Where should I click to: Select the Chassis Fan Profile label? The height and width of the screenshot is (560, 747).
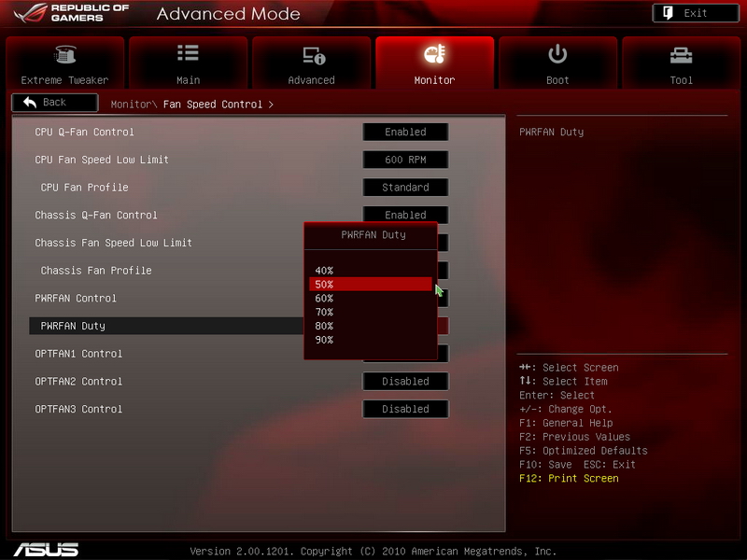(96, 271)
